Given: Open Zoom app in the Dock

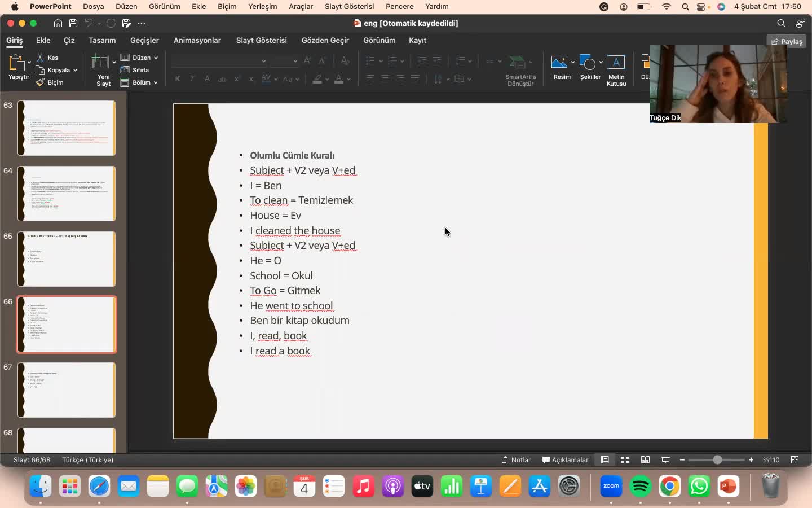Looking at the screenshot, I should (611, 486).
